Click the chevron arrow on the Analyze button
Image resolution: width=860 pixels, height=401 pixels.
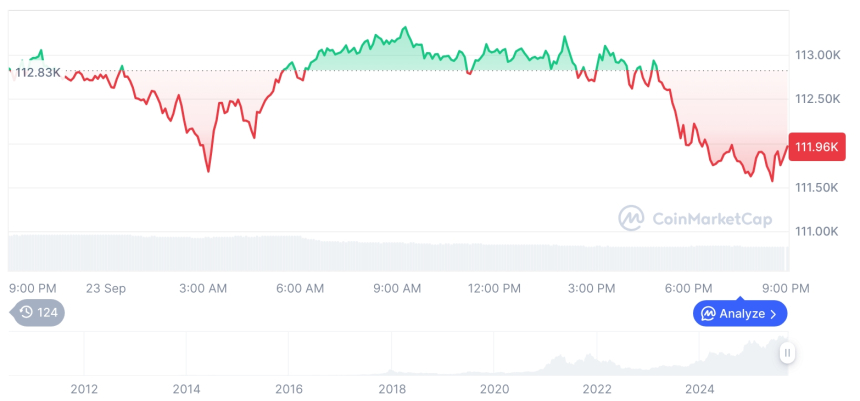tap(773, 314)
